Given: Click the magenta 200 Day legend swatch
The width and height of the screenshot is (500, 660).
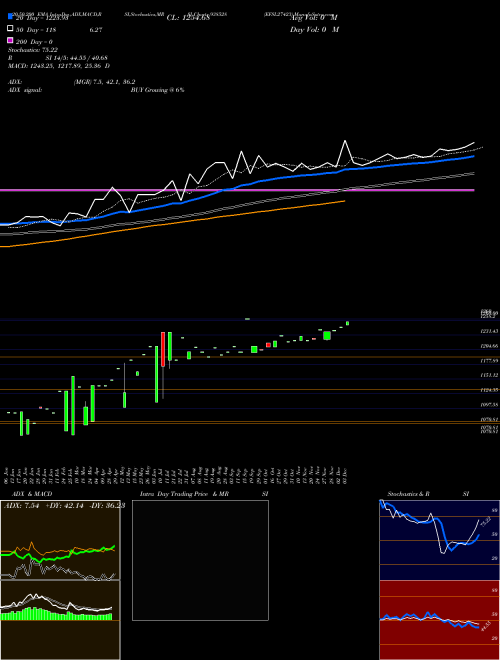Looking at the screenshot, I should click(10, 40).
